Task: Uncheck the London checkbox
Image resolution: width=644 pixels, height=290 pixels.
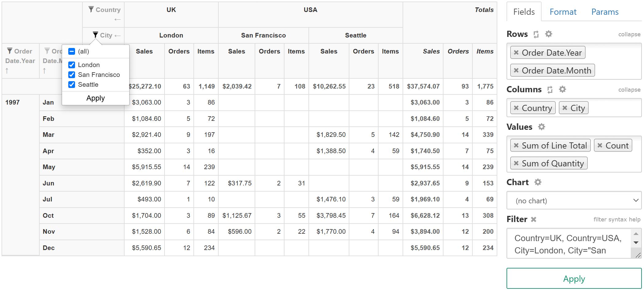Action: (72, 65)
